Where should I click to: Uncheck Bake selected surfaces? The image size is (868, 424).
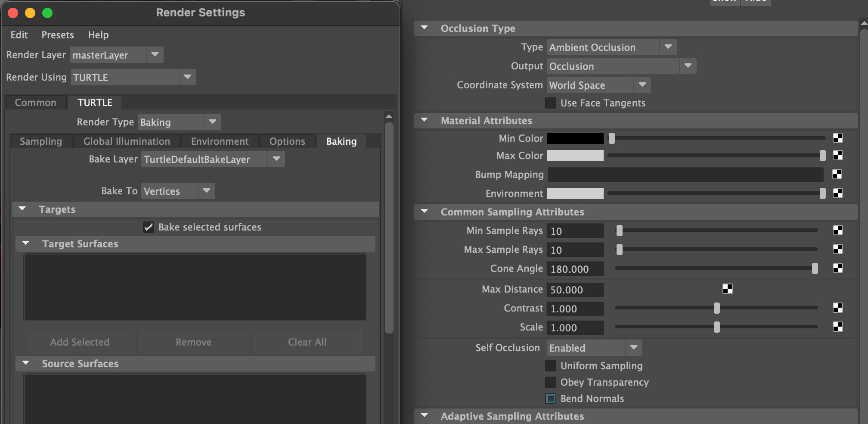click(149, 227)
